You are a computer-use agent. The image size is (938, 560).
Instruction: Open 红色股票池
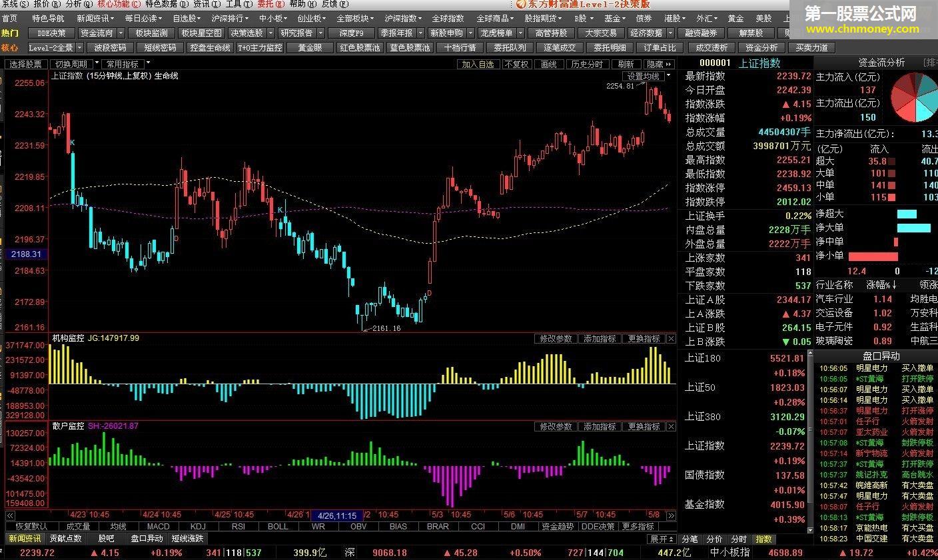[360, 48]
